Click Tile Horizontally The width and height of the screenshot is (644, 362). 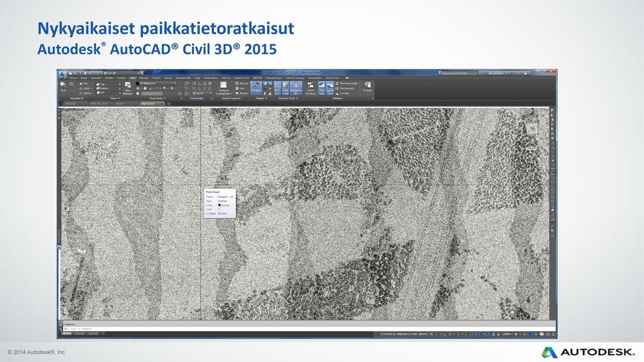pyautogui.click(x=347, y=83)
